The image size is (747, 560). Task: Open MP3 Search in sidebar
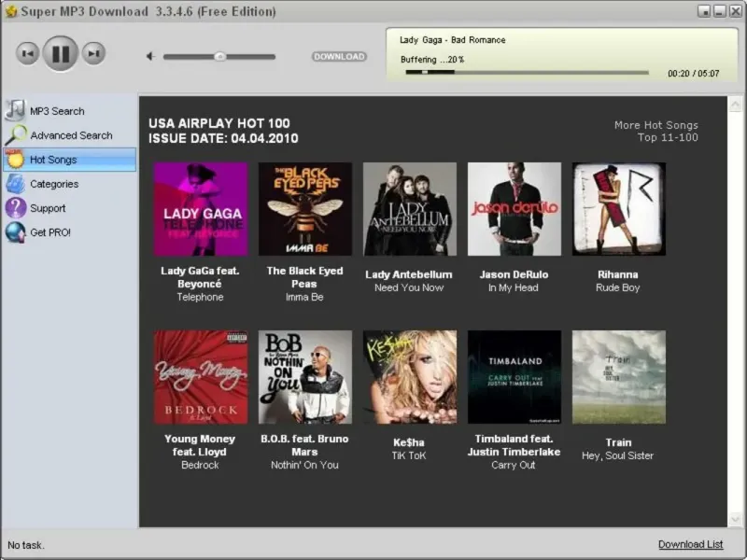[x=70, y=111]
